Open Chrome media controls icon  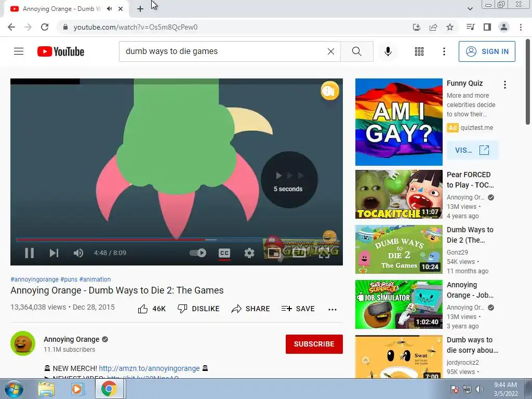click(x=470, y=27)
